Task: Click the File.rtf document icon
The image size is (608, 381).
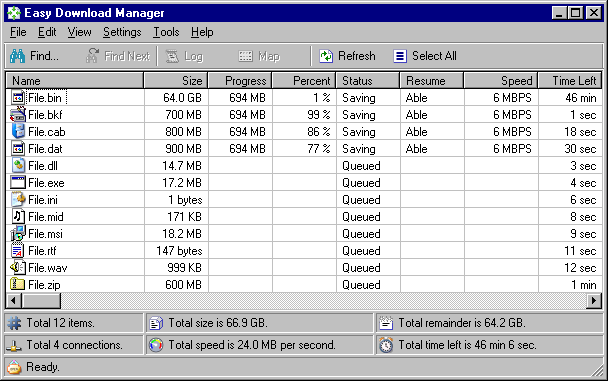Action: click(18, 250)
